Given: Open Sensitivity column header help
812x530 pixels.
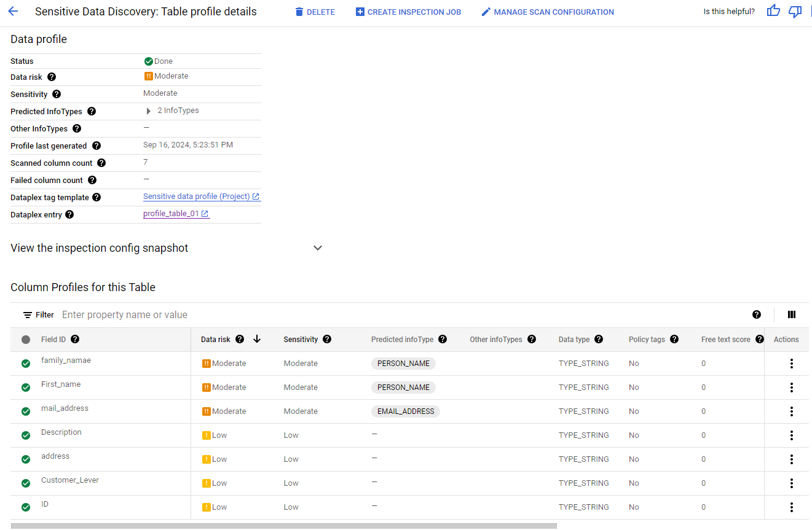Looking at the screenshot, I should [327, 340].
